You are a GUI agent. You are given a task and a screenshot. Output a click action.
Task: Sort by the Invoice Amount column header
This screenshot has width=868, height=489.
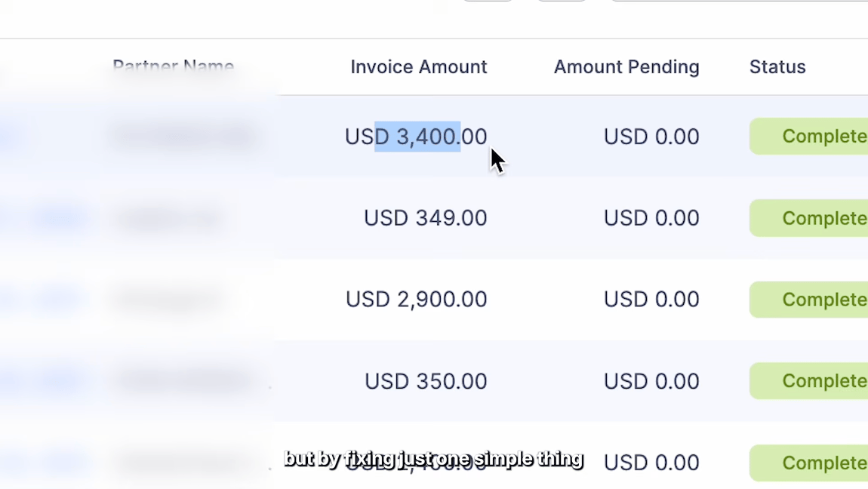pos(419,67)
